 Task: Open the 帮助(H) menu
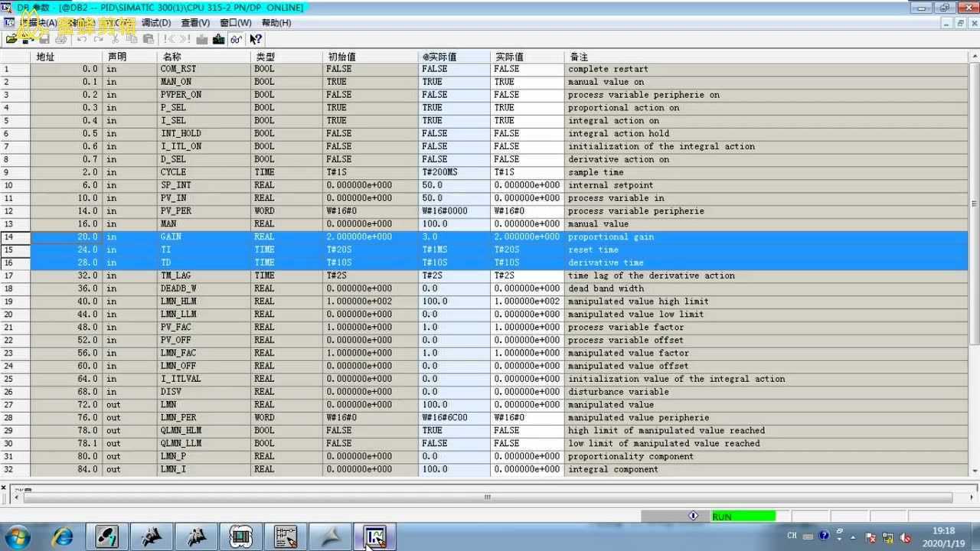(x=276, y=23)
